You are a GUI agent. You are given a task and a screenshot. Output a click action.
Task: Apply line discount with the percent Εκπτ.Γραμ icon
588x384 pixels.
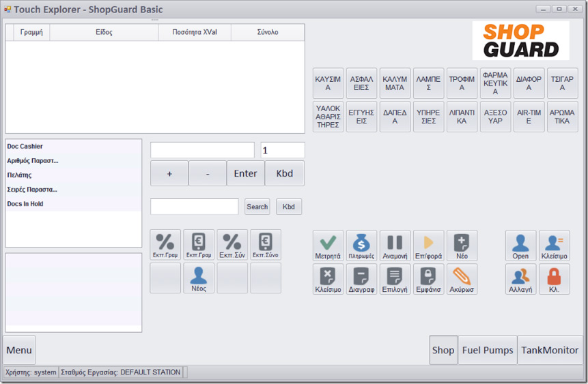(165, 245)
